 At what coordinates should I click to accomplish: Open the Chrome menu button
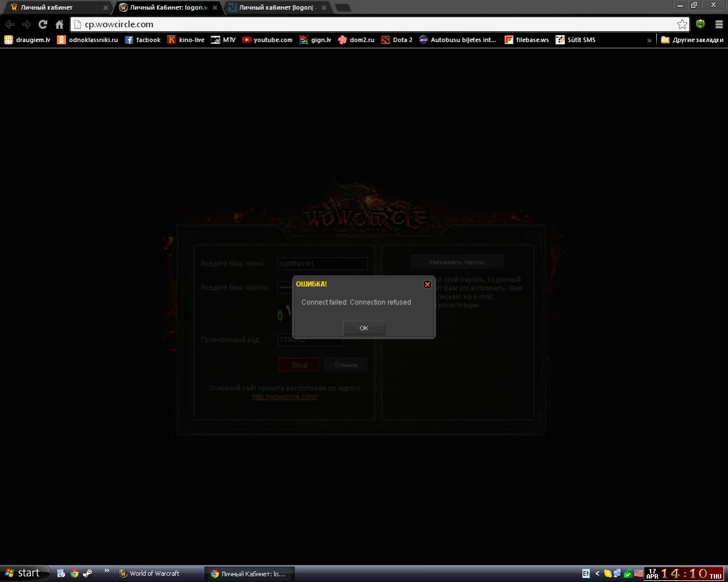(718, 24)
